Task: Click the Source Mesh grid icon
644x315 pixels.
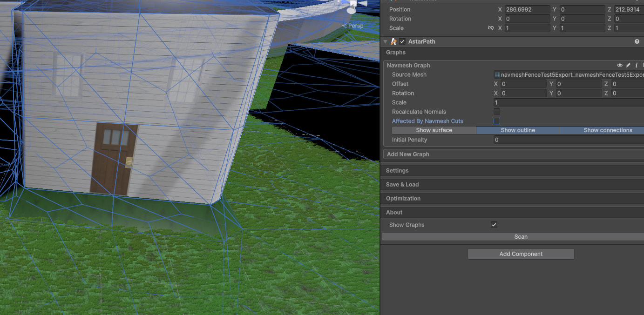Action: pyautogui.click(x=497, y=75)
